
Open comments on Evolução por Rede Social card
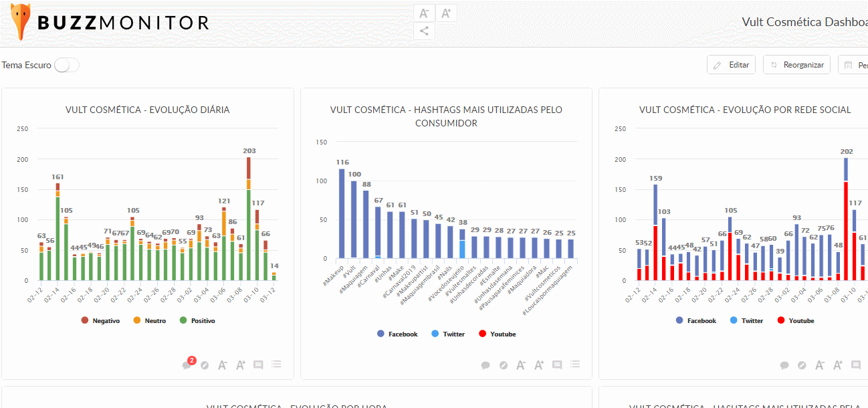[x=784, y=365]
